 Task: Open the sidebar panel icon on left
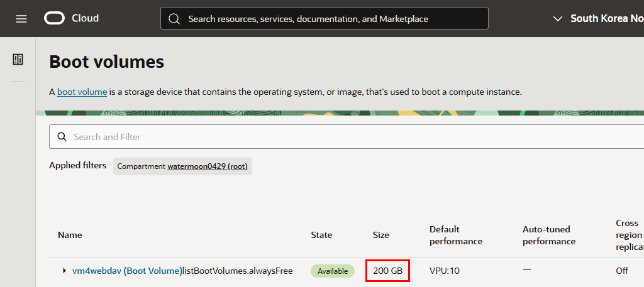point(18,60)
